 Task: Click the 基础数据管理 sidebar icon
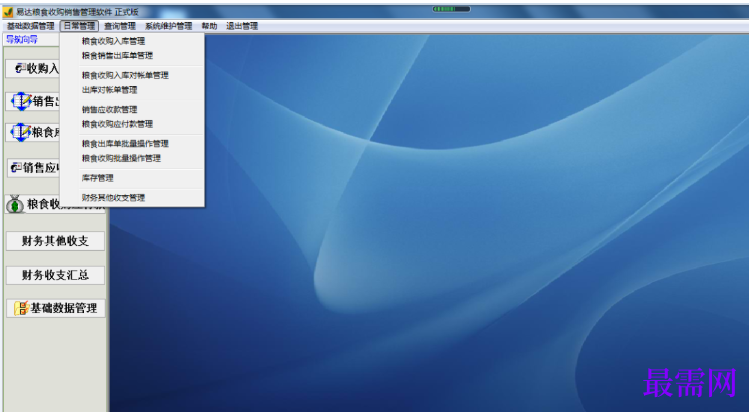(21, 308)
